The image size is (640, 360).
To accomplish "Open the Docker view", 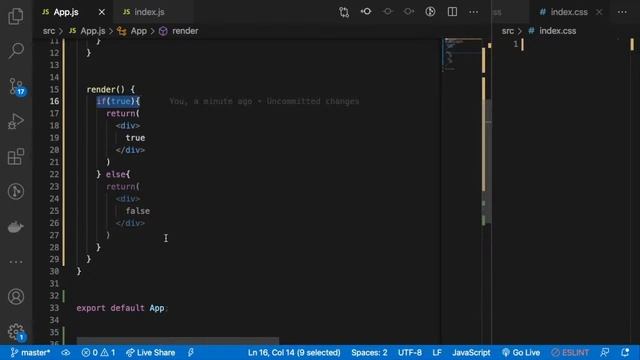I will click(x=16, y=227).
